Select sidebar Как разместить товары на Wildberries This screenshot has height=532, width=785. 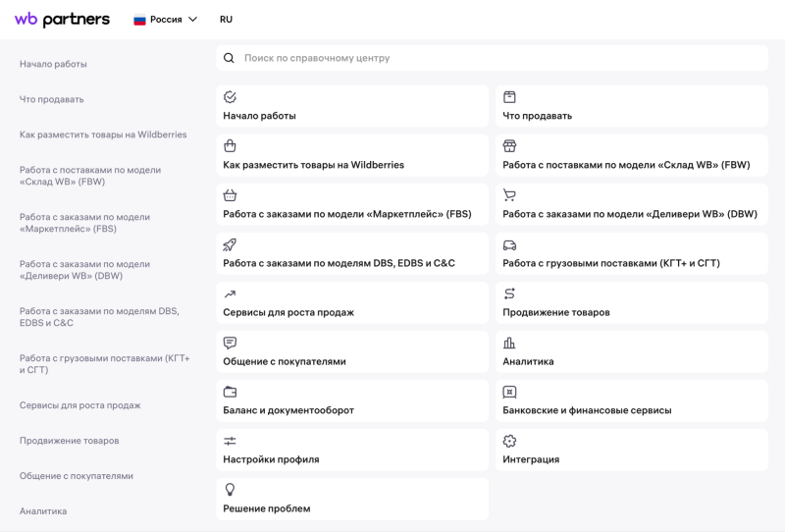click(103, 134)
